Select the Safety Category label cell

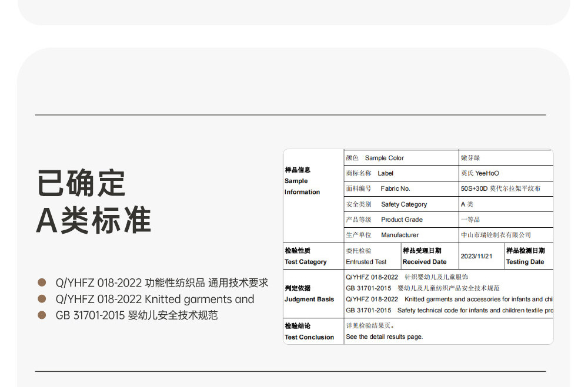(x=401, y=204)
